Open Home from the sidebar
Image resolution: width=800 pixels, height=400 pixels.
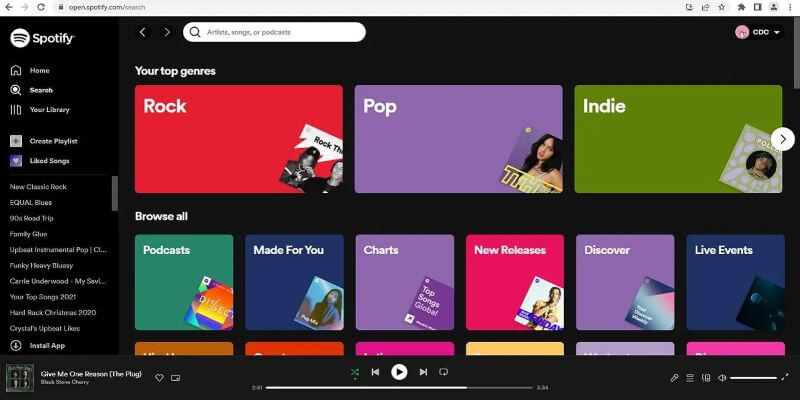point(30,70)
